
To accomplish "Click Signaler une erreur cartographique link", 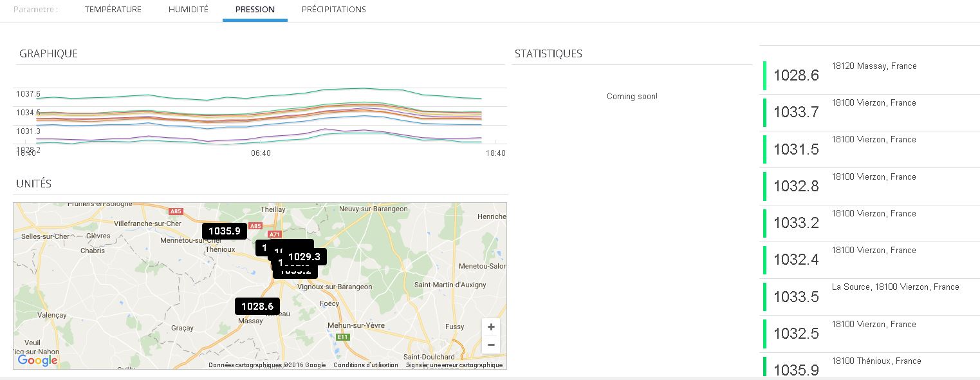I will click(454, 365).
